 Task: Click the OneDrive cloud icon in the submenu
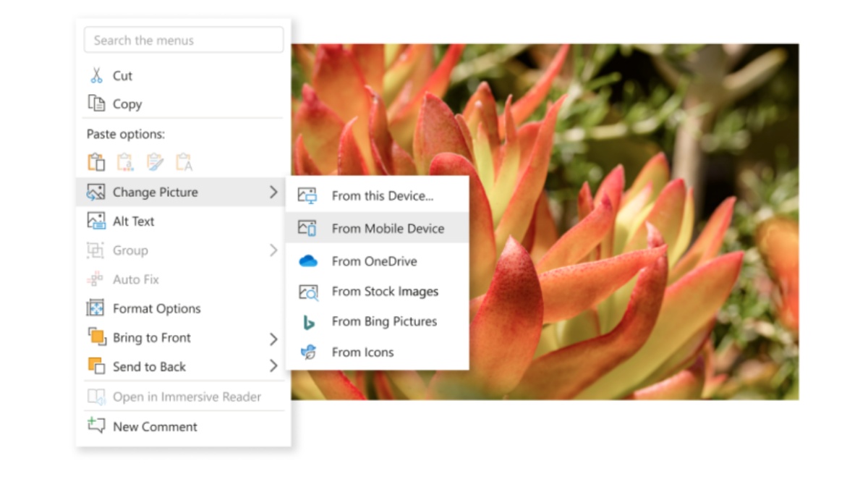pyautogui.click(x=307, y=261)
